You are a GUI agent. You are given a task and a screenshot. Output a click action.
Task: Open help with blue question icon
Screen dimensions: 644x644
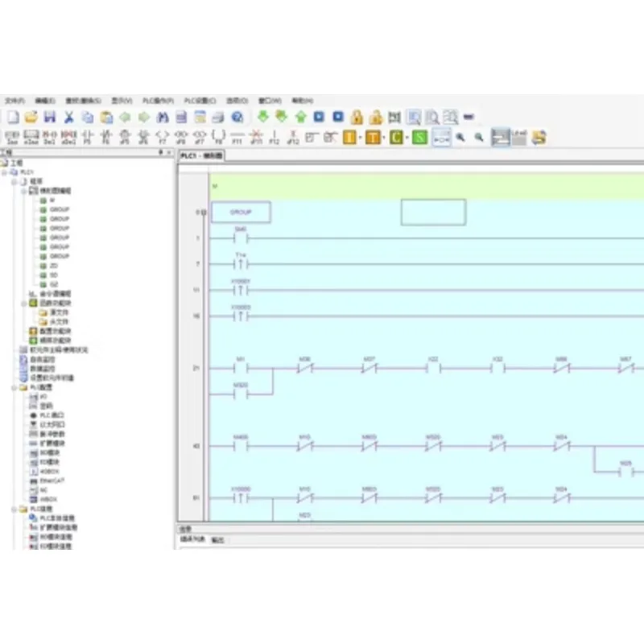pyautogui.click(x=237, y=118)
